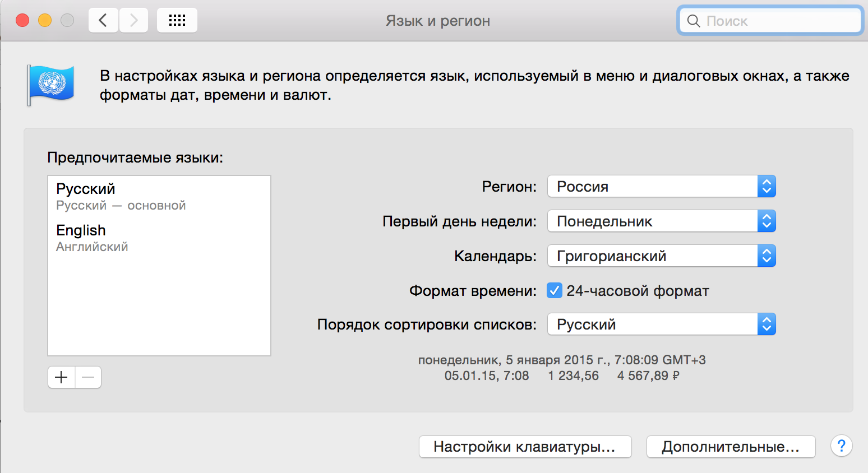Minimize the window with yellow button
This screenshot has width=868, height=473.
45,21
